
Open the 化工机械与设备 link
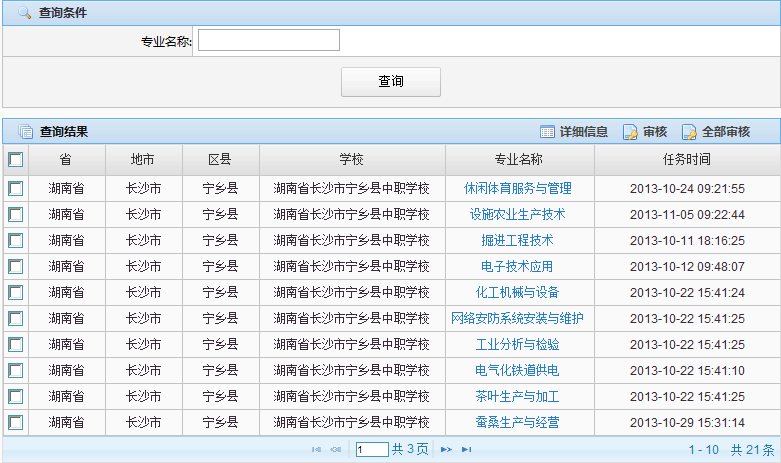(518, 292)
